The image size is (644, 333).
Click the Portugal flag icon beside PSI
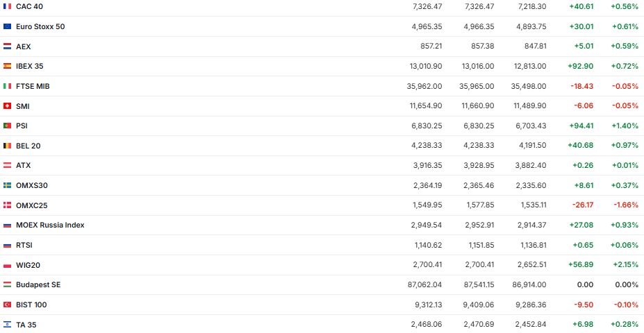[x=8, y=126]
